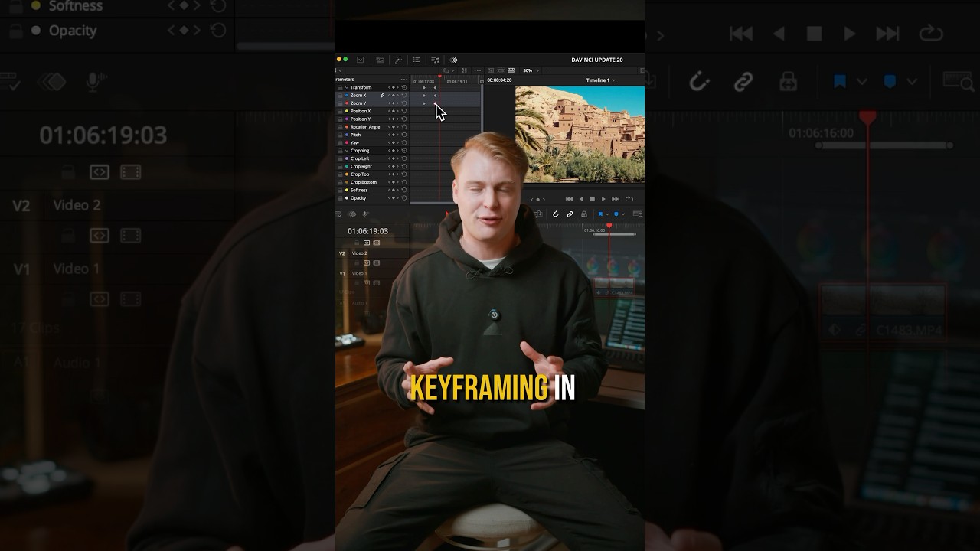
Task: Select the first keyframe on the Zoom Y track
Action: [423, 103]
